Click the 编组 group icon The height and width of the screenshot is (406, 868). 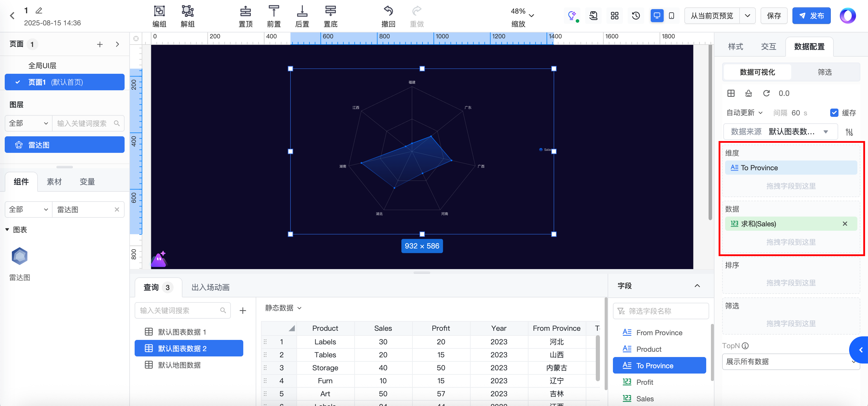pos(159,12)
